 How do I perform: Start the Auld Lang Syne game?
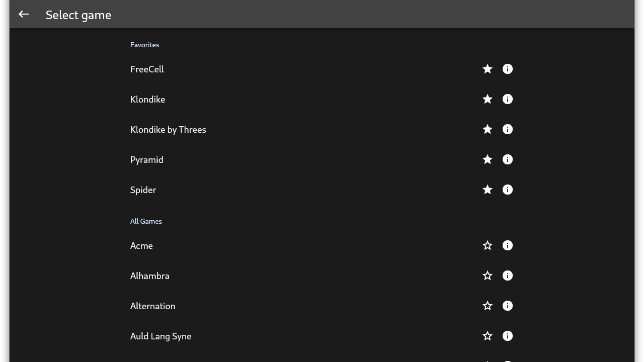[161, 336]
